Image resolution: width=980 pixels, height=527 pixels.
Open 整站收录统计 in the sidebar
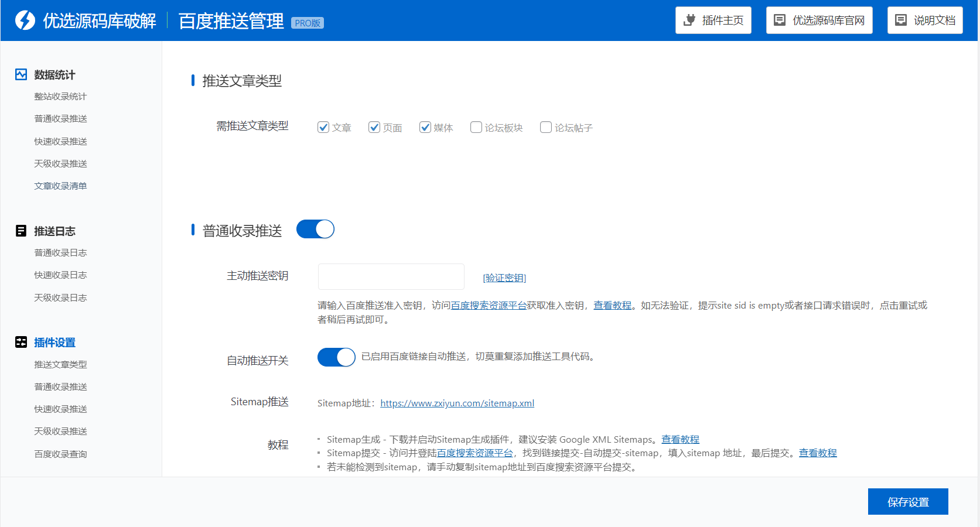[x=60, y=97]
